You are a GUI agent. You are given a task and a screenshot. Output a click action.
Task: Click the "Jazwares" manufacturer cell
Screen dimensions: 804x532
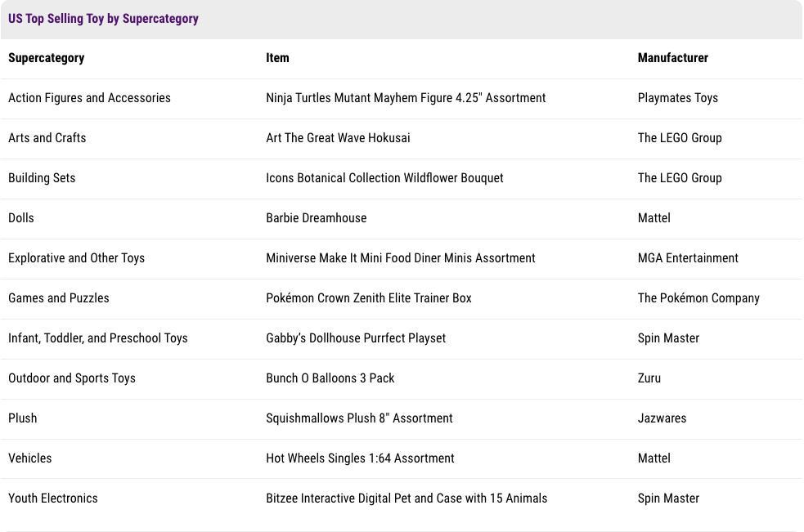point(662,418)
